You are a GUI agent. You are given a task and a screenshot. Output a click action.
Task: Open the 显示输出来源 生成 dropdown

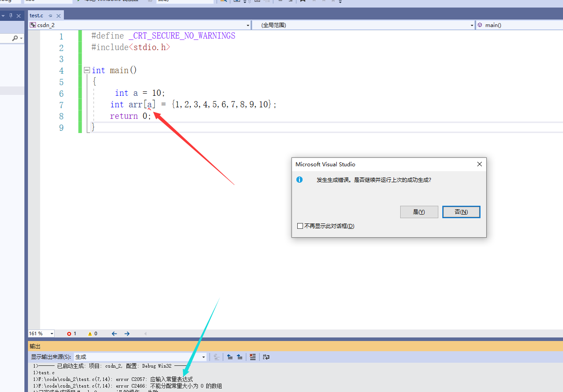[x=140, y=357]
